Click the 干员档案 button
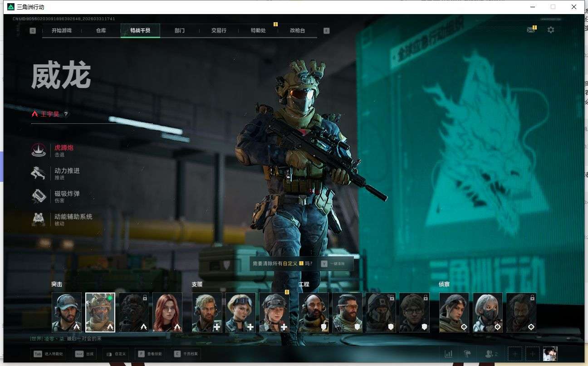 pyautogui.click(x=186, y=354)
